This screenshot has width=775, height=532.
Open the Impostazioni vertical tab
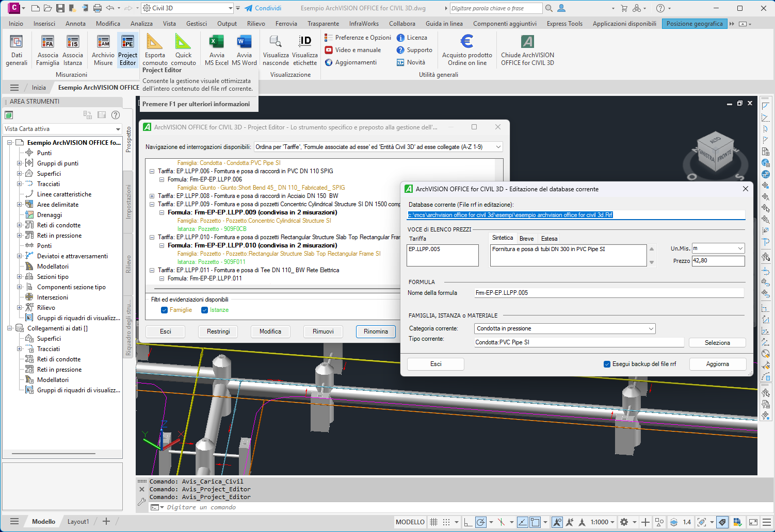coord(128,202)
